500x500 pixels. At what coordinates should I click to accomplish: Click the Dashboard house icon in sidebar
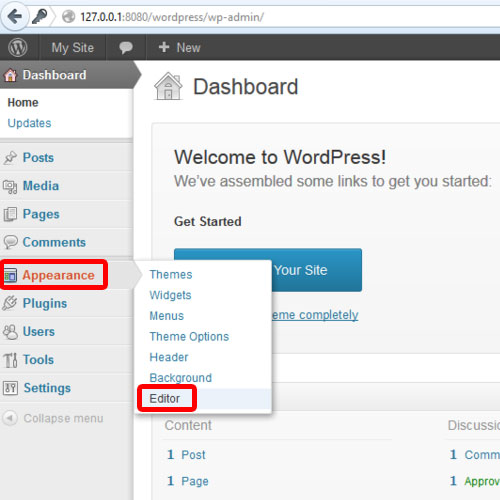(x=10, y=75)
